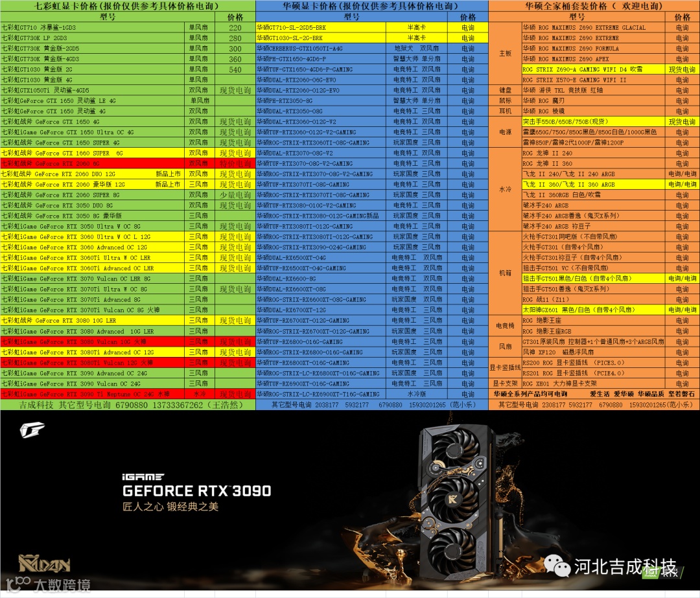Click the "显卡竖插线" category cell
Image resolution: width=700 pixels, height=598 pixels.
point(506,368)
